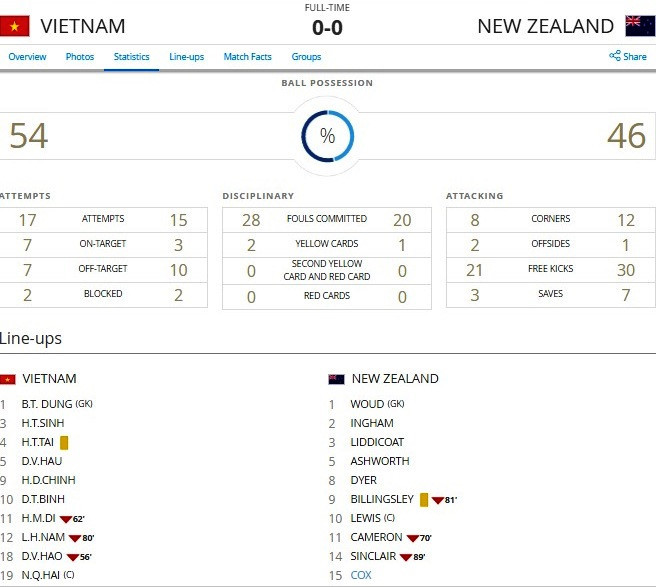Viewport: 656px width, 587px height.
Task: Go to the Groups tab
Action: click(x=306, y=57)
